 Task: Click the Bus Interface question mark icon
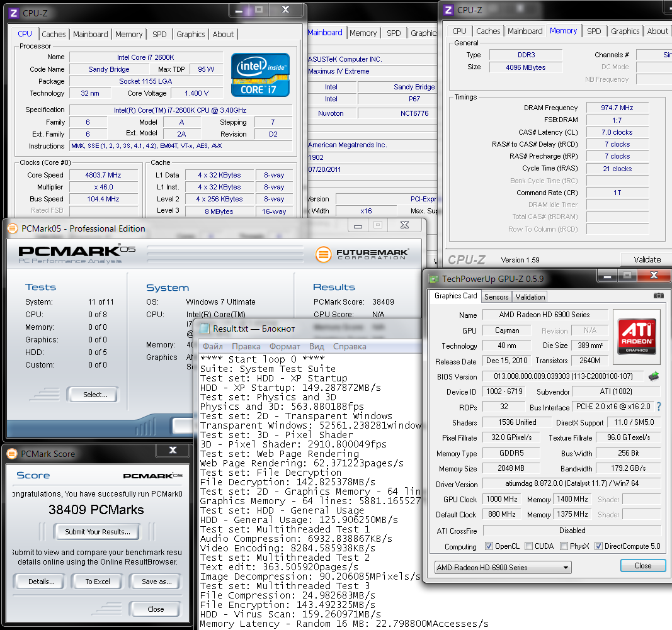[x=659, y=407]
